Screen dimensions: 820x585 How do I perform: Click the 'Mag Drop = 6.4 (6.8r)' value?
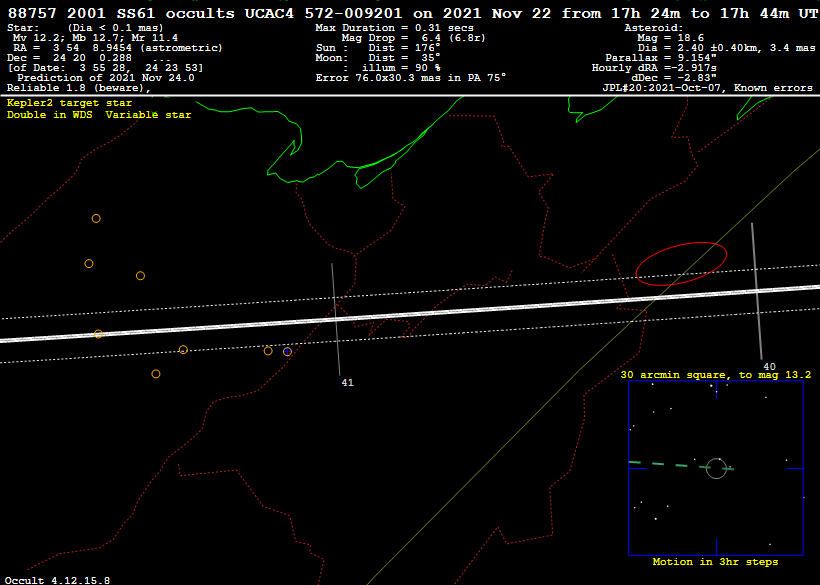coord(414,38)
